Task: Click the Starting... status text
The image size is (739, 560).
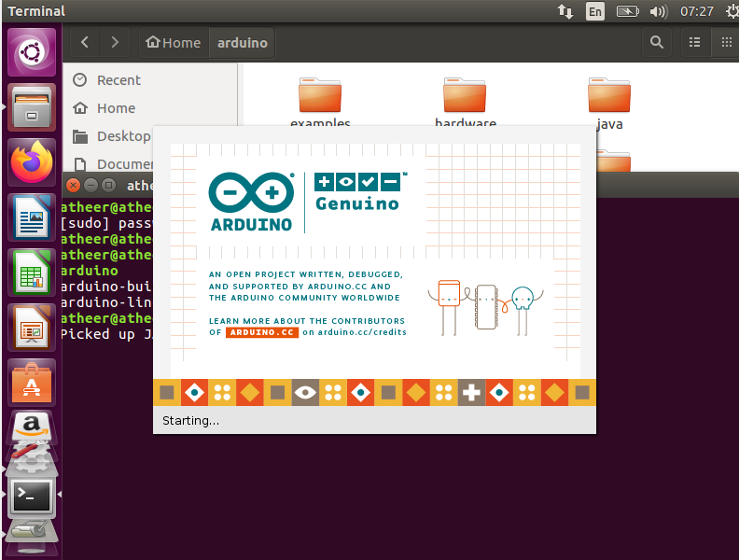Action: [191, 421]
